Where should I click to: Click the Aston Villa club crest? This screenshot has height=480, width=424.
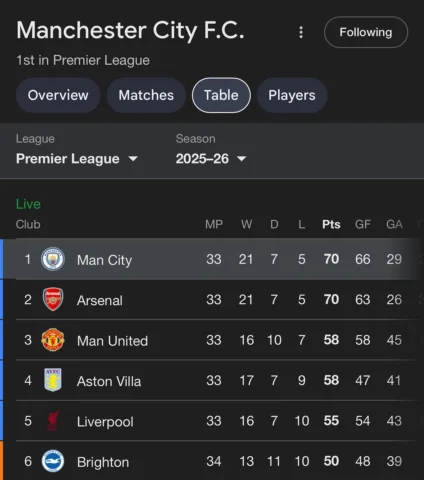point(53,380)
